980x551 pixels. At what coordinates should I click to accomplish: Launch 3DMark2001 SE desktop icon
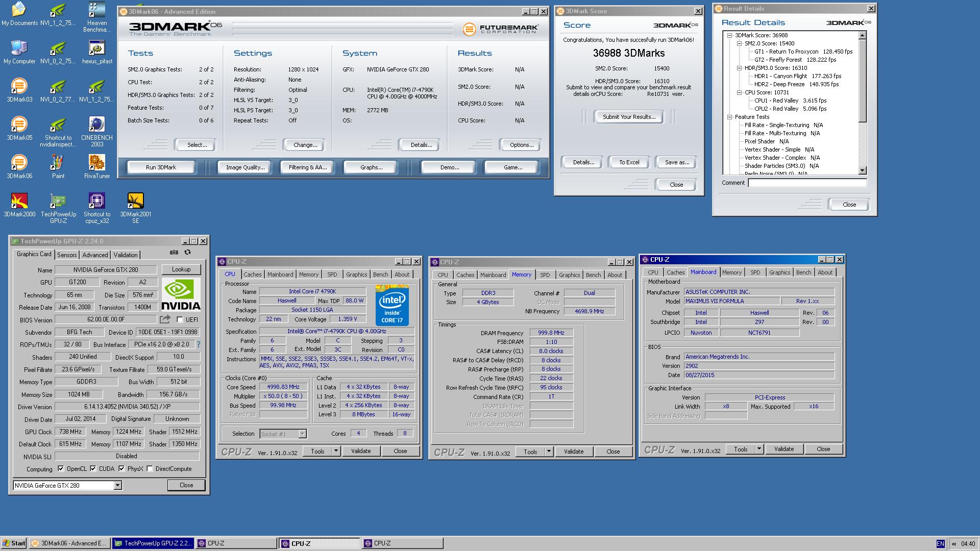pos(135,208)
